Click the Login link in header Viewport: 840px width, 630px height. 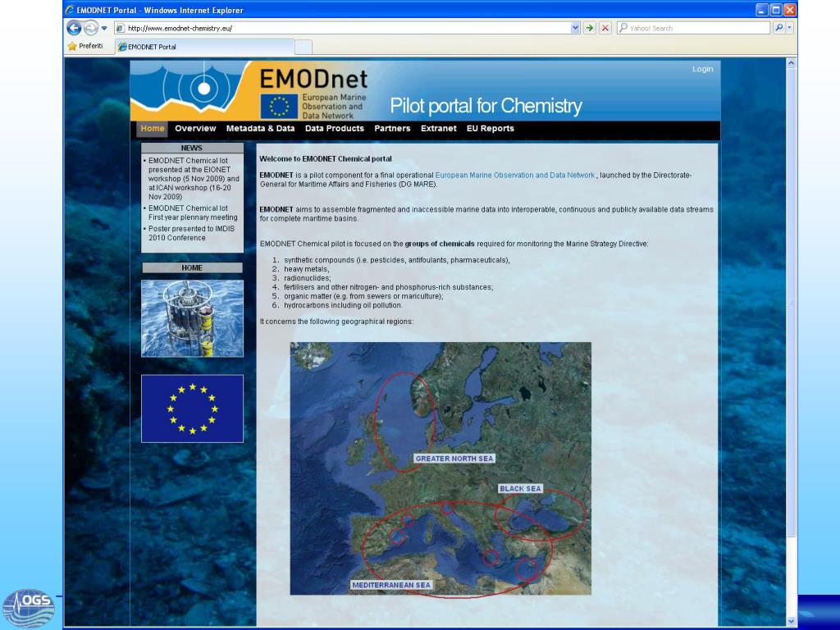[x=702, y=69]
